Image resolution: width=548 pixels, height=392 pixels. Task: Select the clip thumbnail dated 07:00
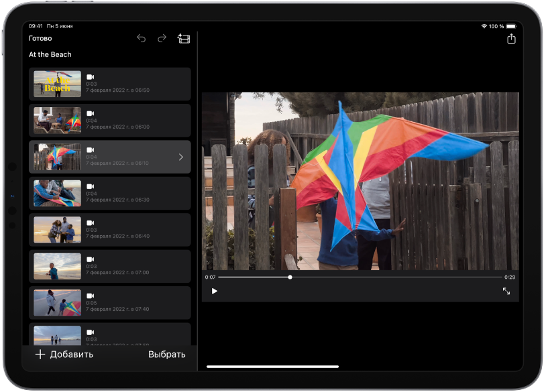57,266
